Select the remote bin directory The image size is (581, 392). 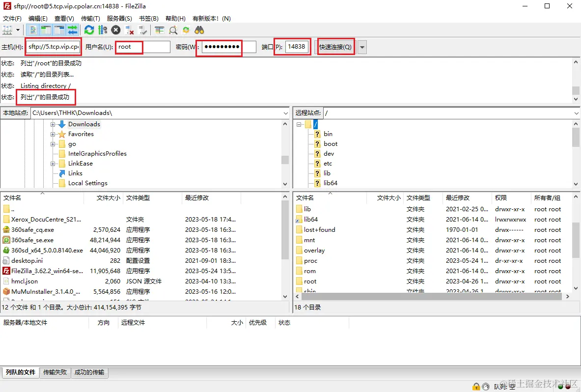328,134
